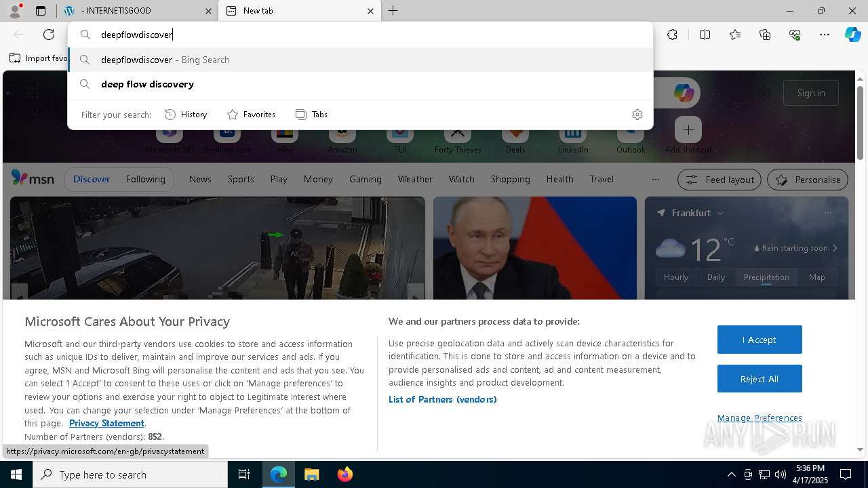
Task: Filter search by Tabs
Action: (x=311, y=115)
